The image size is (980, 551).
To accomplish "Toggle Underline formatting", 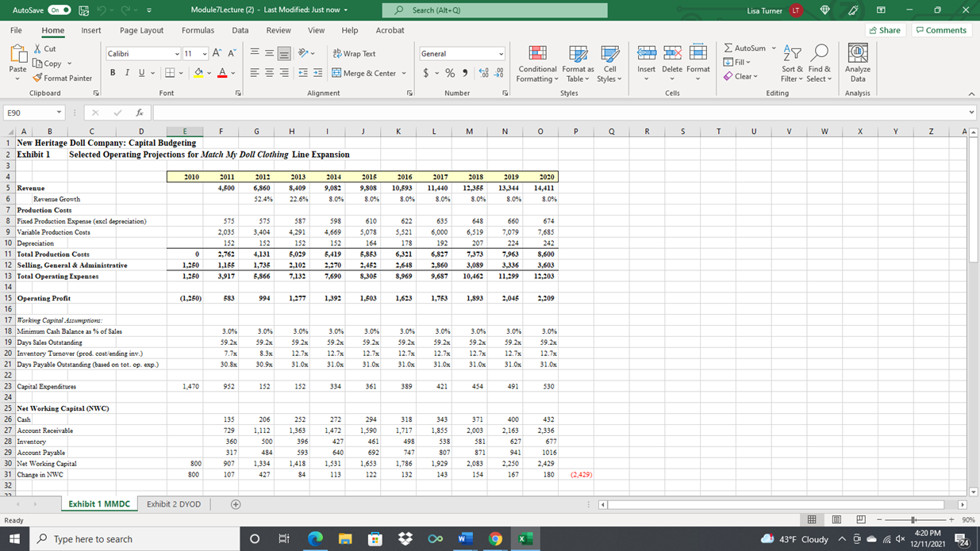I will tap(140, 73).
